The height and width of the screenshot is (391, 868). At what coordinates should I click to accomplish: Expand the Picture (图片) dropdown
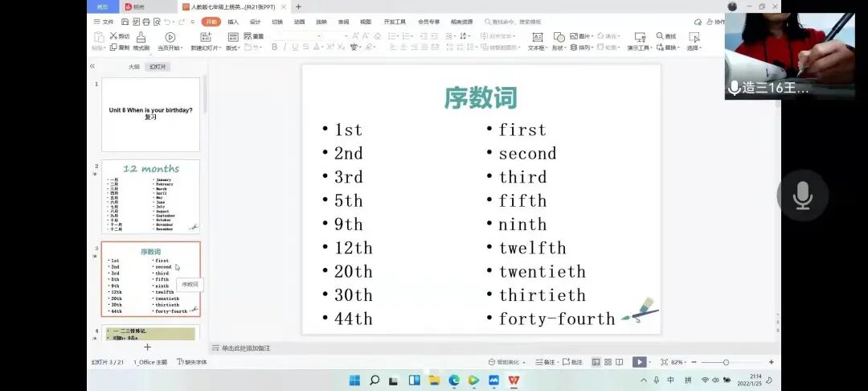click(x=581, y=36)
